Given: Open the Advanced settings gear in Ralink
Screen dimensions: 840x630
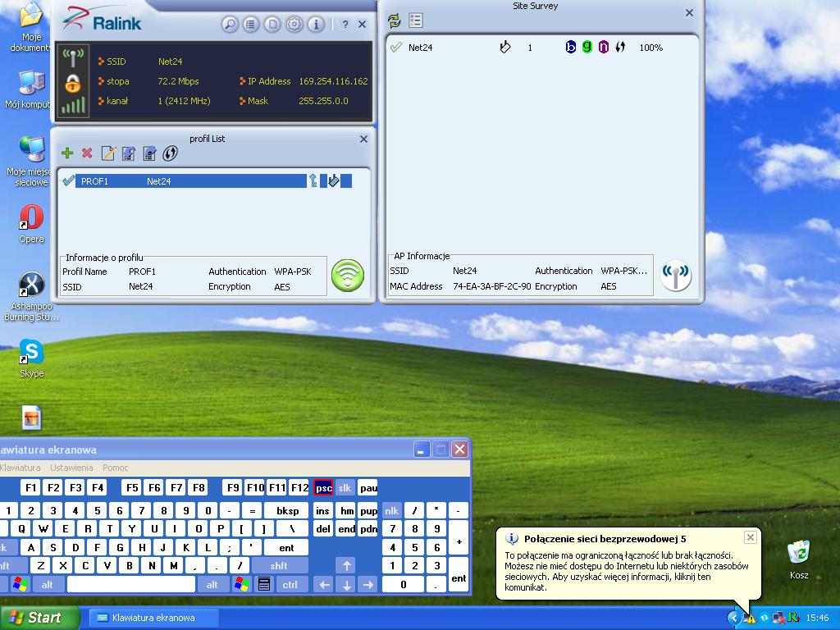Looking at the screenshot, I should point(294,24).
